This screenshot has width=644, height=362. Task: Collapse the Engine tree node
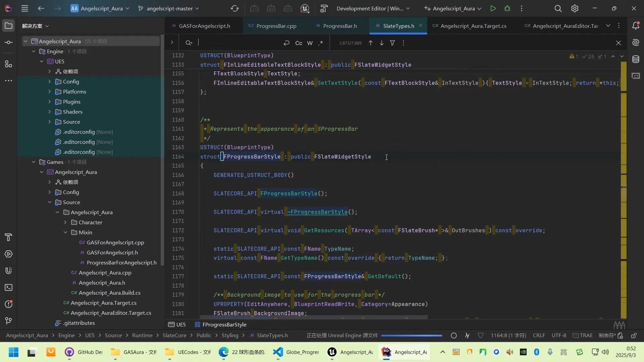click(x=34, y=51)
